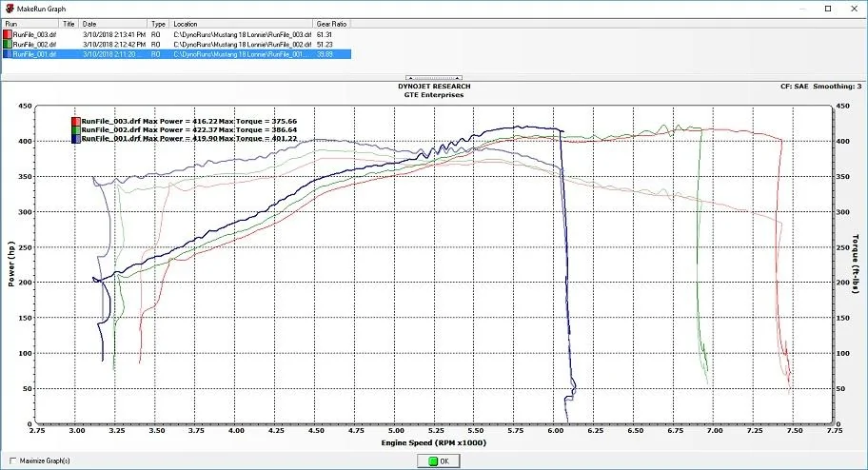Sort by the Gear Ratio column header
868x470 pixels.
332,24
